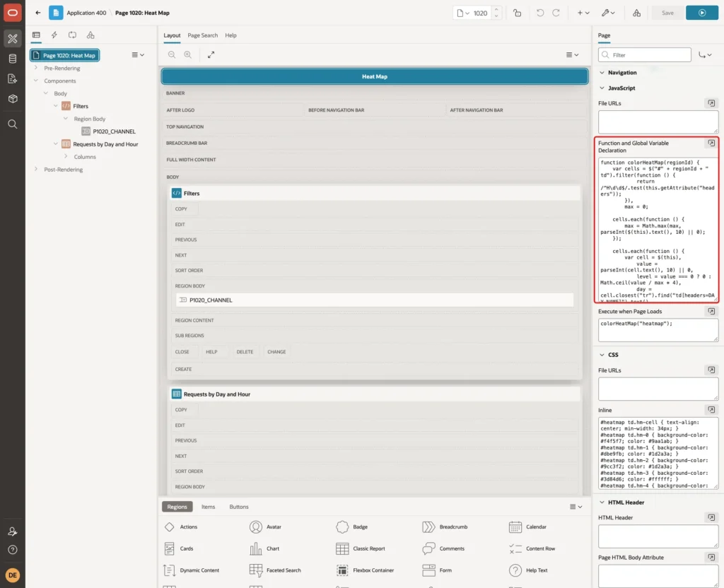724x588 pixels.
Task: Open layout options menu dropdown
Action: [572, 54]
